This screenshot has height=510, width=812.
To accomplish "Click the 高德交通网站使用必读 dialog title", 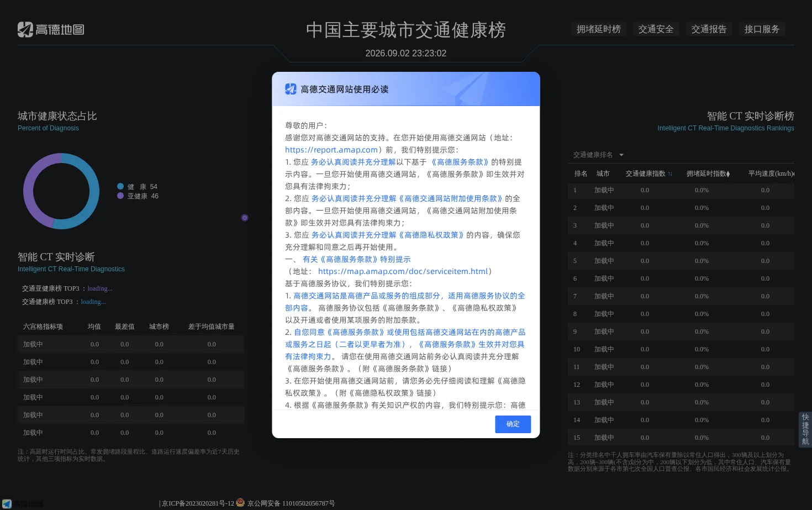I will pos(345,89).
